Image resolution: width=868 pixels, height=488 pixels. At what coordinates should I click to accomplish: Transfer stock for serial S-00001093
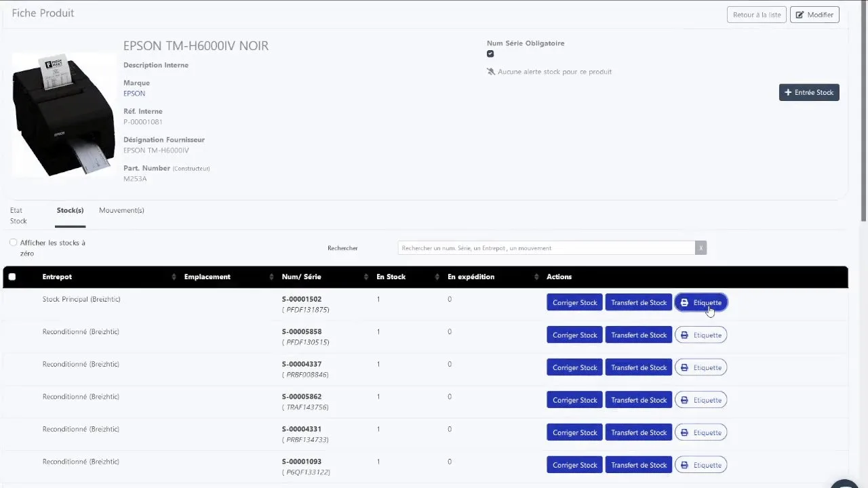[639, 465]
